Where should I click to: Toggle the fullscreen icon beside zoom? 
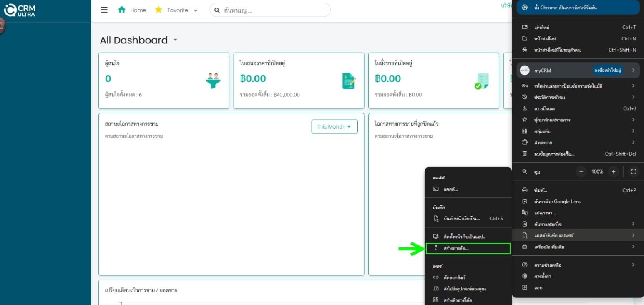click(x=634, y=171)
